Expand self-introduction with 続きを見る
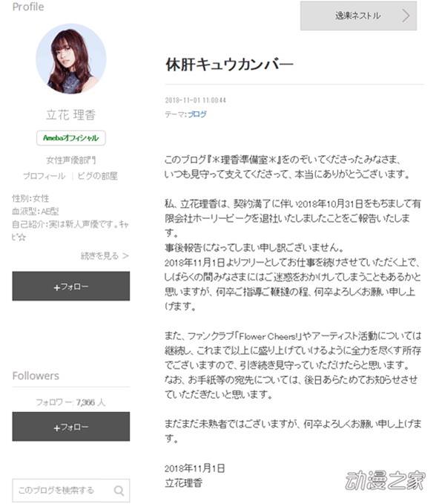This screenshot has height=504, width=445. click(105, 256)
